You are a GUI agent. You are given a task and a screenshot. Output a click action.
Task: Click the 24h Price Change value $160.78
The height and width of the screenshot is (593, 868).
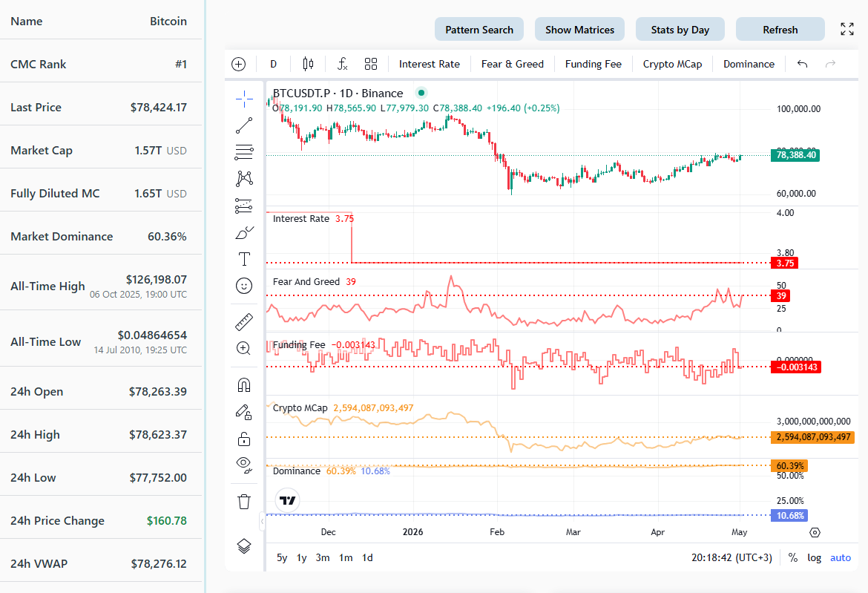[167, 520]
